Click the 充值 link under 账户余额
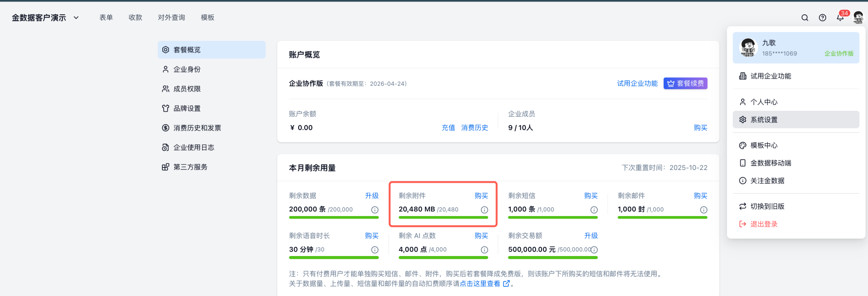 [x=448, y=128]
